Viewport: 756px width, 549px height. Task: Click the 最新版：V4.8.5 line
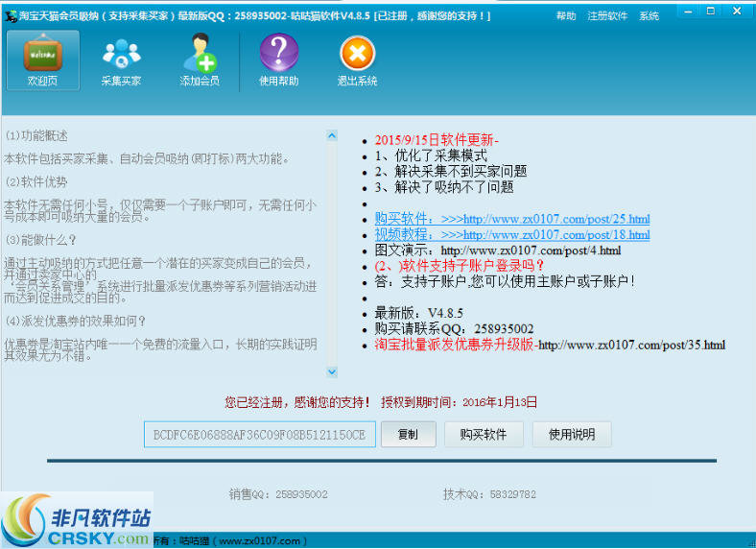(418, 313)
